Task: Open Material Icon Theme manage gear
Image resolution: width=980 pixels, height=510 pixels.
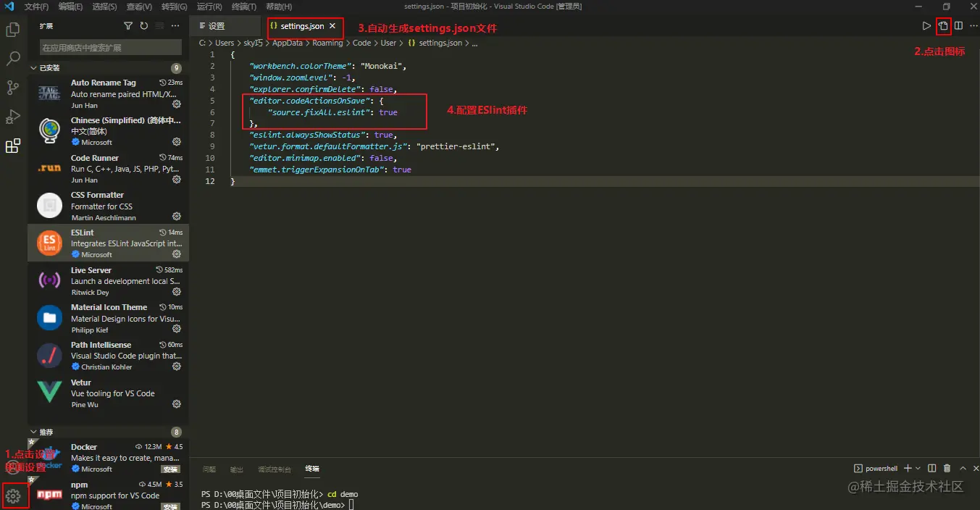Action: [177, 329]
